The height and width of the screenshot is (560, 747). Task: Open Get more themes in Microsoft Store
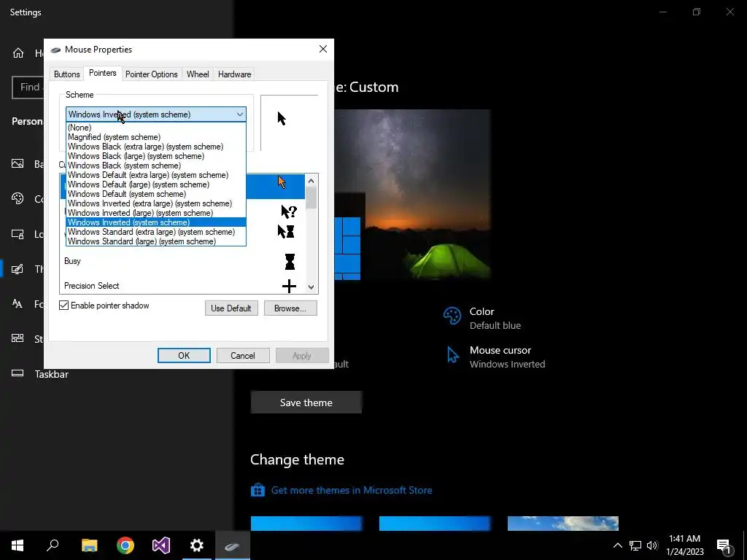pyautogui.click(x=352, y=490)
